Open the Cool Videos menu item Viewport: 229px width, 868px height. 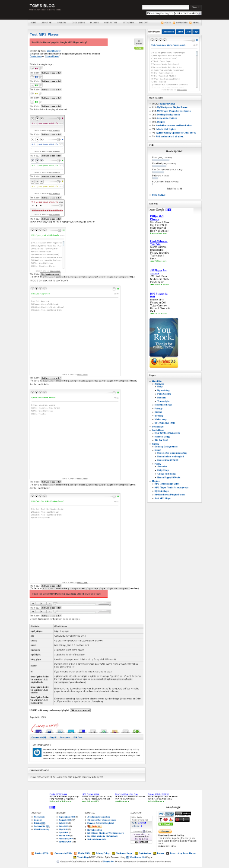point(78,22)
